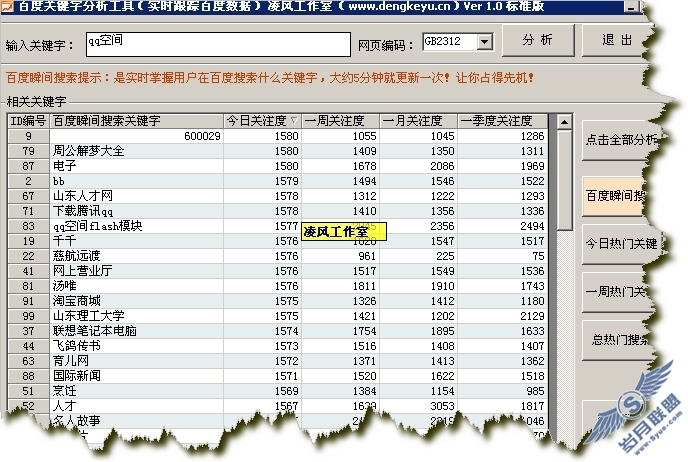Focus the keyword input field containing qq空间
688x462 pixels.
218,44
